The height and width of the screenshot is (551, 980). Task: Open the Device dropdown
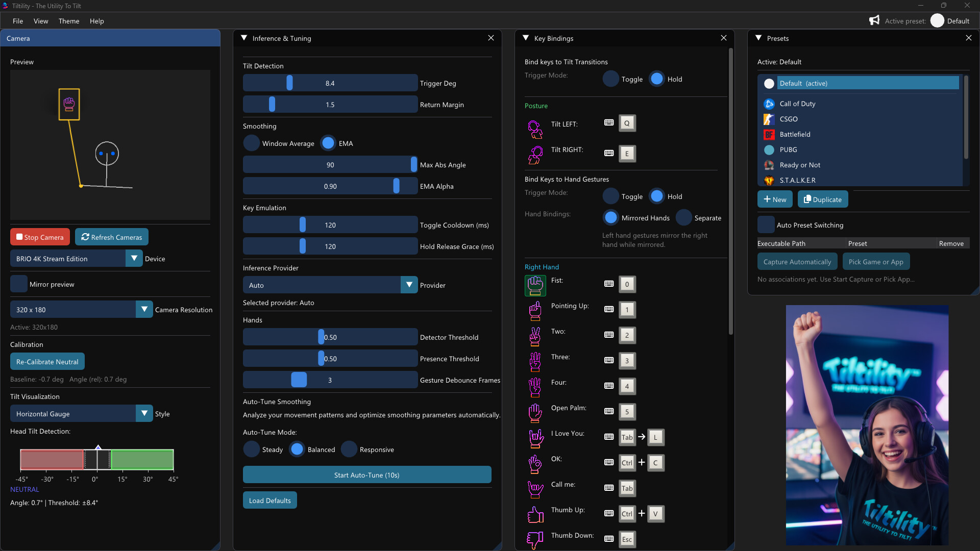tap(134, 258)
